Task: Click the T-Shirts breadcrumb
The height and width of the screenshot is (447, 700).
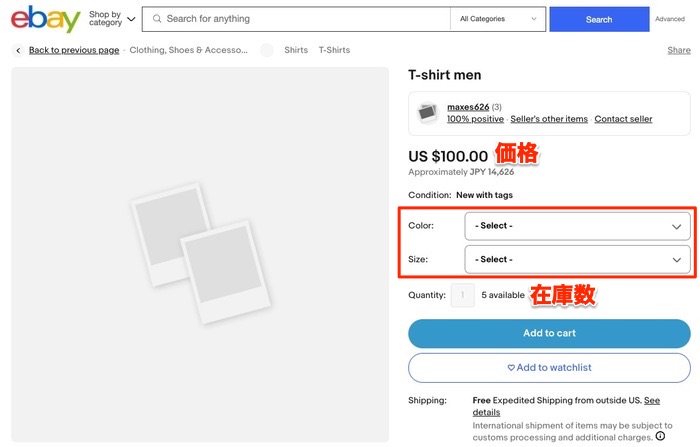Action: tap(334, 50)
